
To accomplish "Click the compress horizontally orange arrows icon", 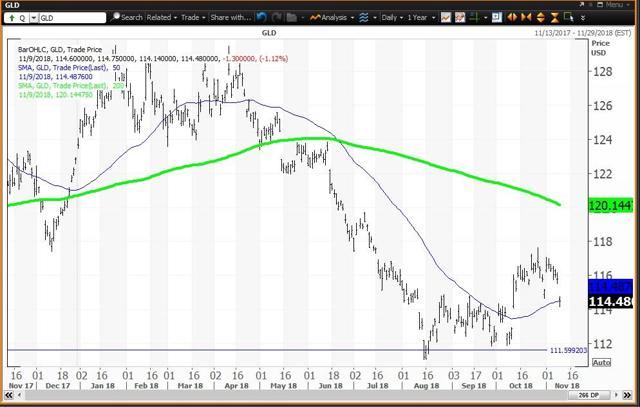I will pyautogui.click(x=526, y=18).
